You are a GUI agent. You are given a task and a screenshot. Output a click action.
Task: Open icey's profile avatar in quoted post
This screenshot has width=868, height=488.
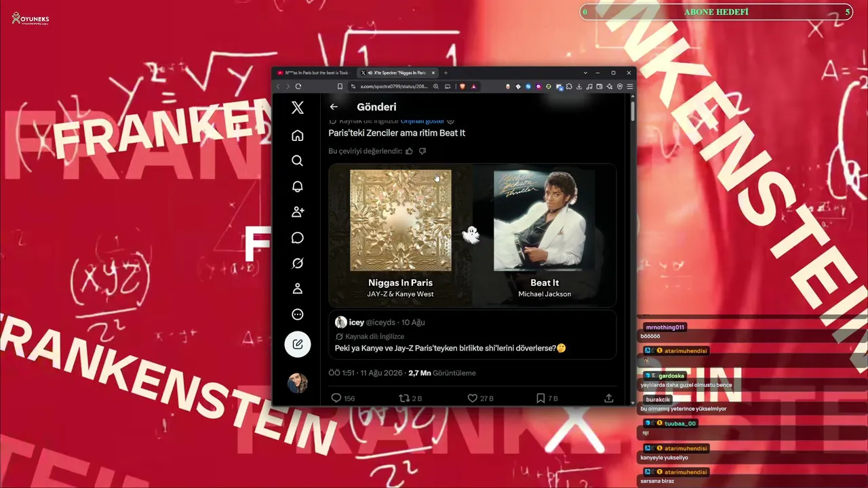[x=341, y=322]
